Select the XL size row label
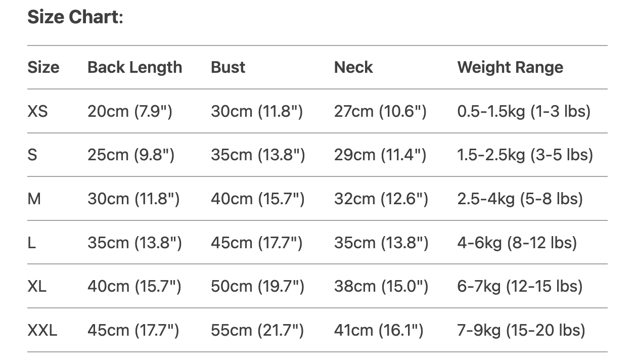The width and height of the screenshot is (635, 364). click(x=37, y=287)
